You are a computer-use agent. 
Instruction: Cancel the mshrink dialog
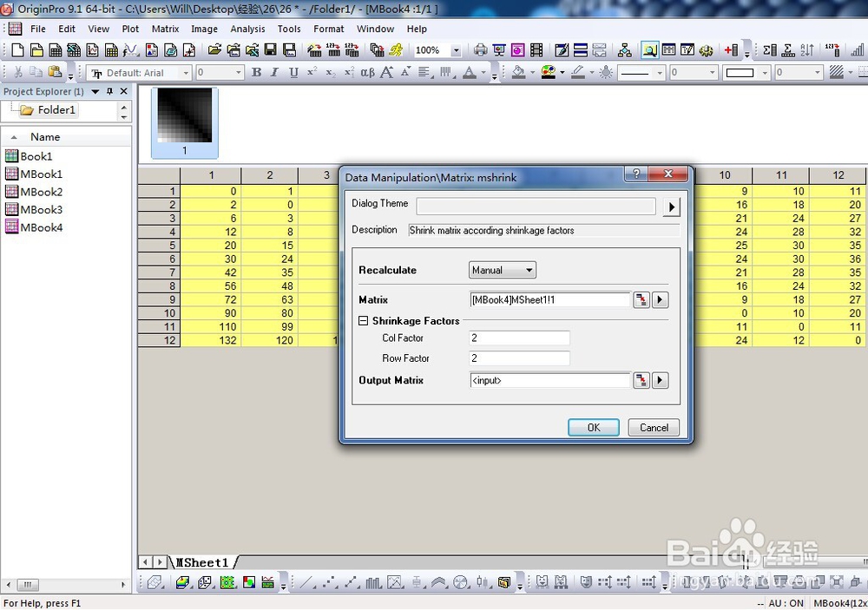click(x=654, y=427)
